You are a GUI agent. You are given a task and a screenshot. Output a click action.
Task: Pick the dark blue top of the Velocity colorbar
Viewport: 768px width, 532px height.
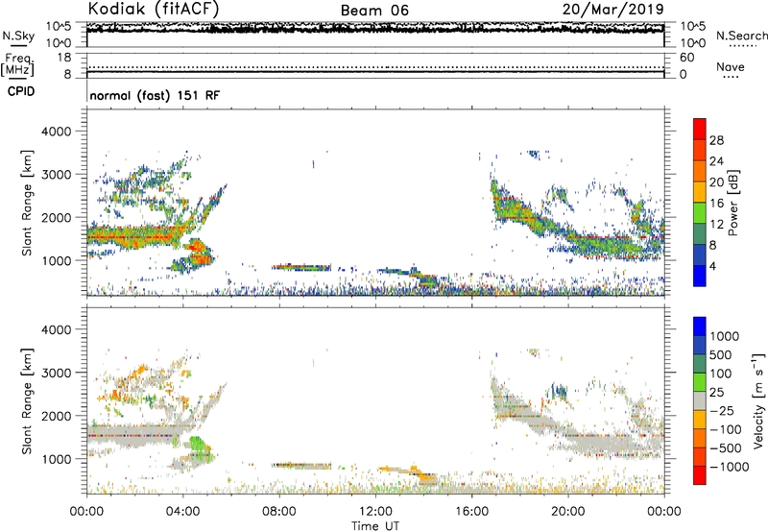[x=700, y=325]
